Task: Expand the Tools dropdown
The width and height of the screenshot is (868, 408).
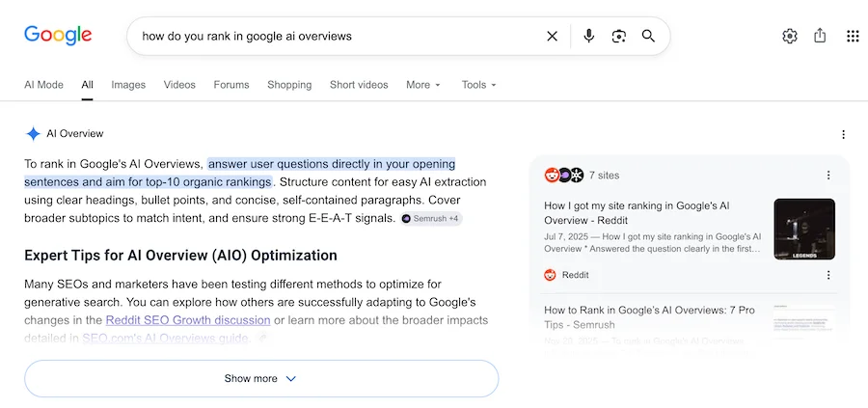Action: coord(479,85)
